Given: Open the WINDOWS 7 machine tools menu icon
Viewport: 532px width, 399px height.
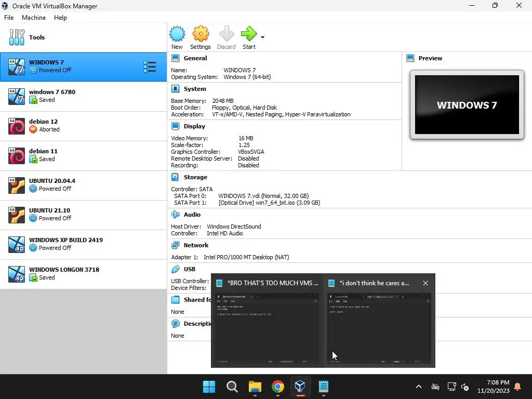Looking at the screenshot, I should [150, 67].
